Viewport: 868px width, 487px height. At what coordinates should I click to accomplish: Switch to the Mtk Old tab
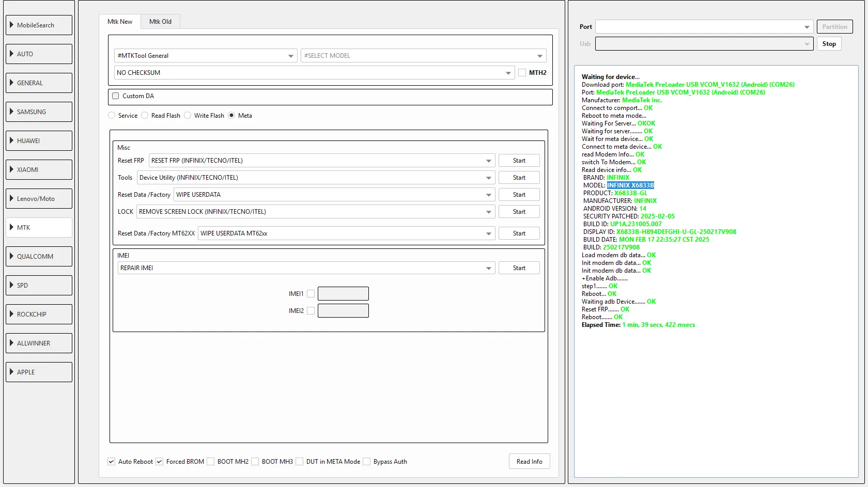[160, 22]
